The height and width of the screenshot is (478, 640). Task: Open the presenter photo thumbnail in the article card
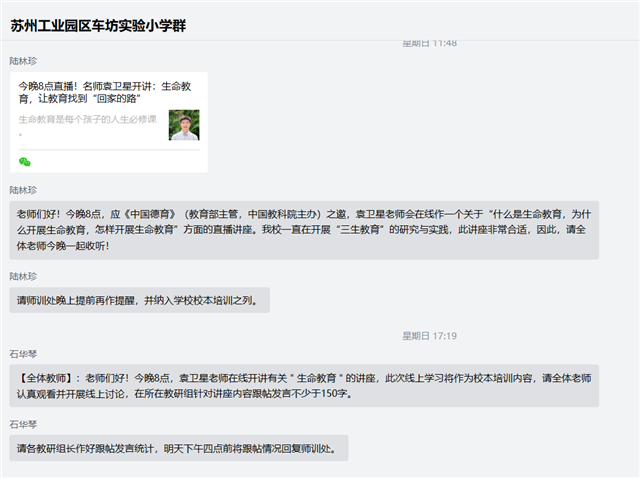(184, 125)
